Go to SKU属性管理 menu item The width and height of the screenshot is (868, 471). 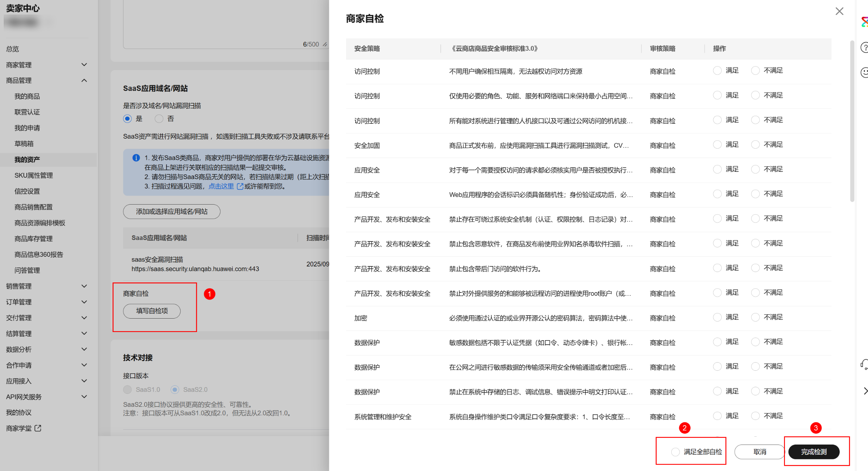pyautogui.click(x=34, y=175)
